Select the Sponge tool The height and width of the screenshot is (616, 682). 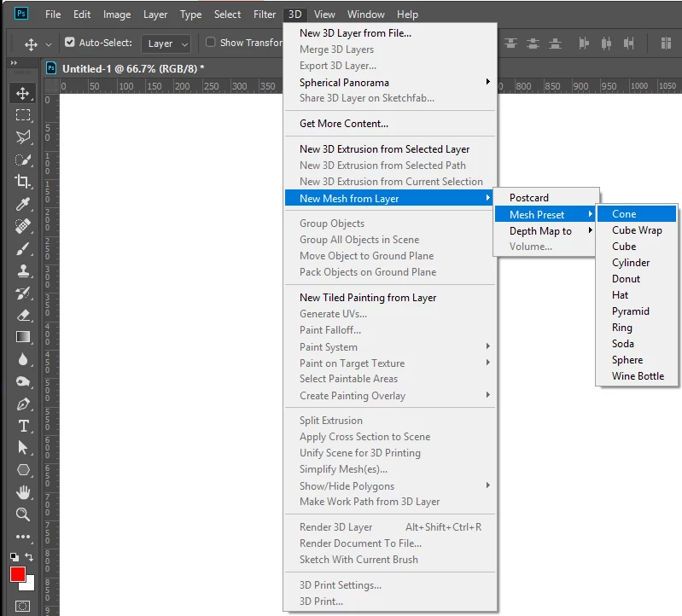(22, 381)
